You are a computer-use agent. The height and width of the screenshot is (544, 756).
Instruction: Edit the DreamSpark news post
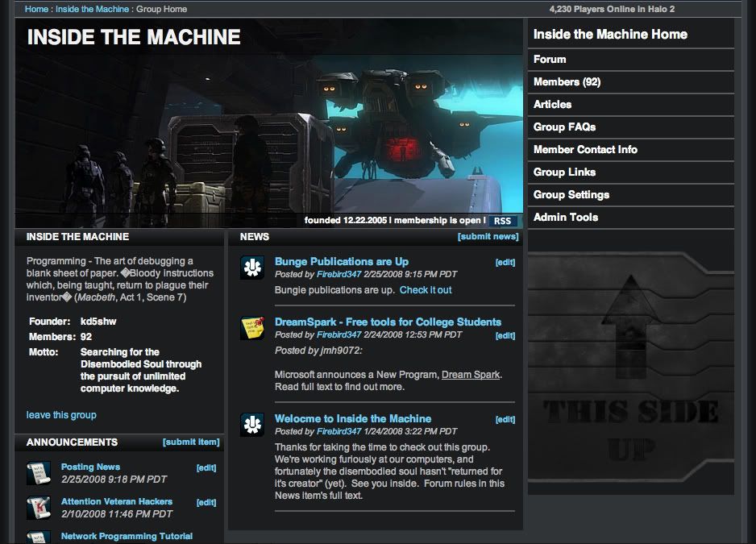[505, 335]
